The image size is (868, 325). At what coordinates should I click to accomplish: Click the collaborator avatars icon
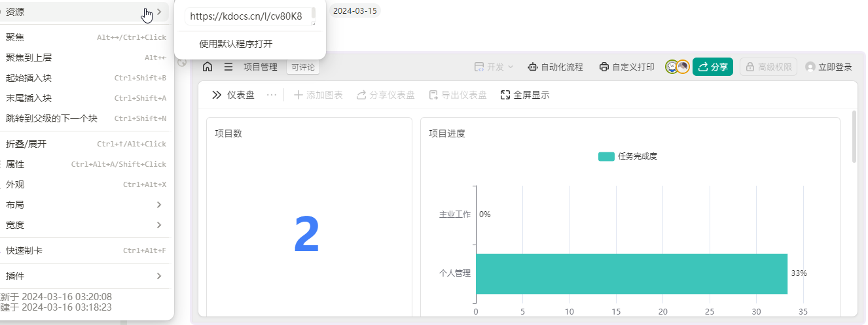pos(678,67)
